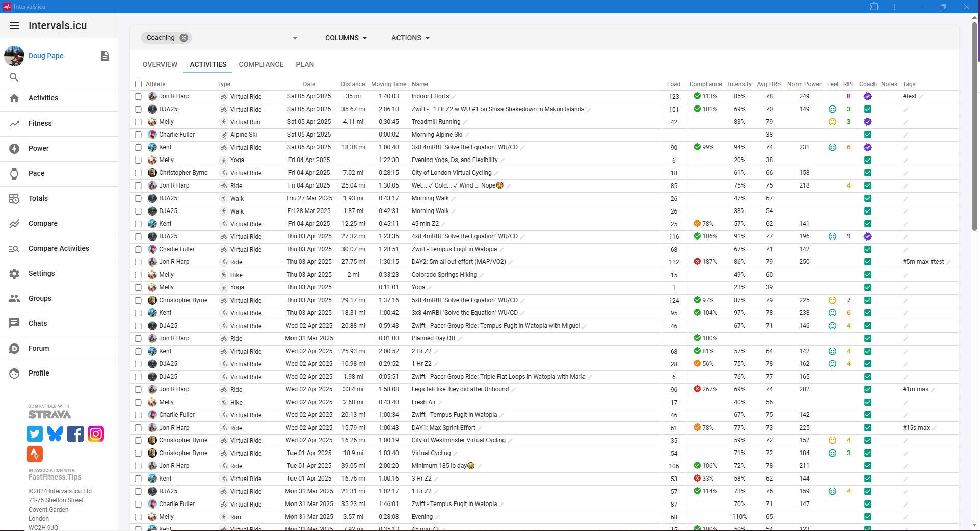This screenshot has height=531, width=980.
Task: Click the Doug Pape name link
Action: click(x=46, y=56)
